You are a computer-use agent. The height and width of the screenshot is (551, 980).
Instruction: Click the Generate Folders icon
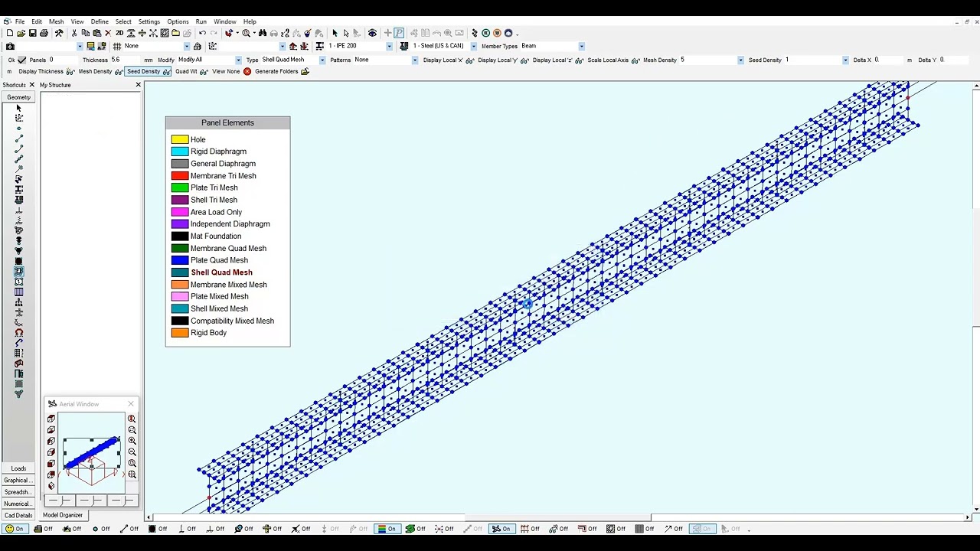tap(305, 71)
